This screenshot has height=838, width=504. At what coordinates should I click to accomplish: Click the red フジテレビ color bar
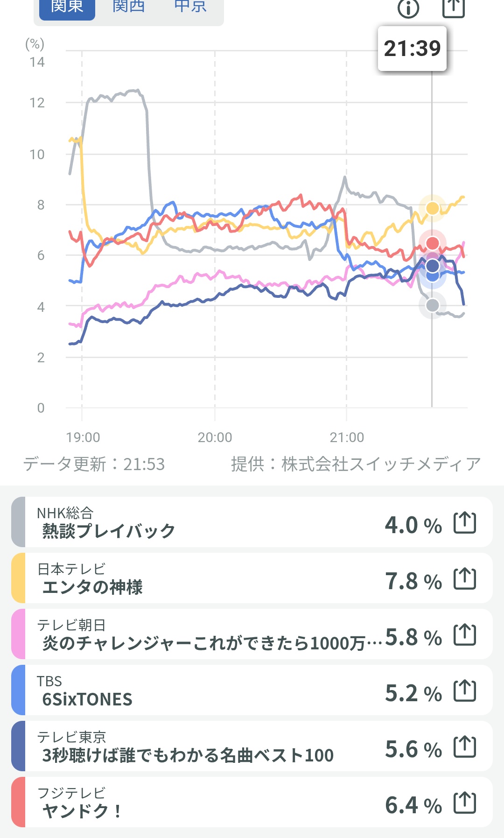coord(18,803)
